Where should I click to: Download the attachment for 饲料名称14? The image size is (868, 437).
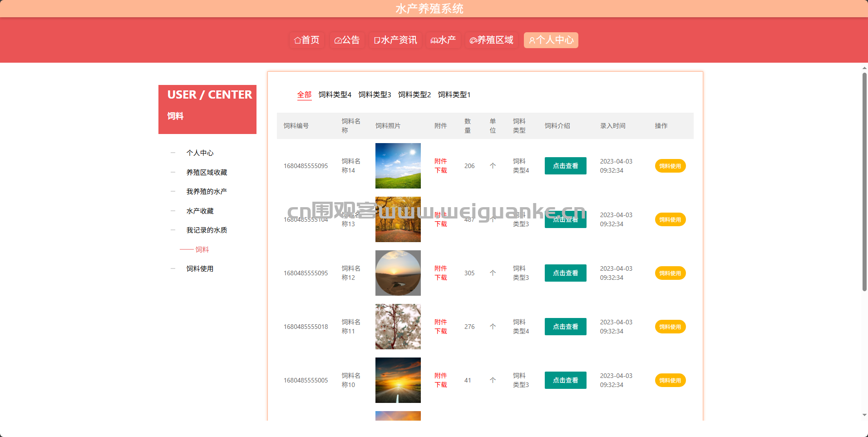pyautogui.click(x=441, y=166)
